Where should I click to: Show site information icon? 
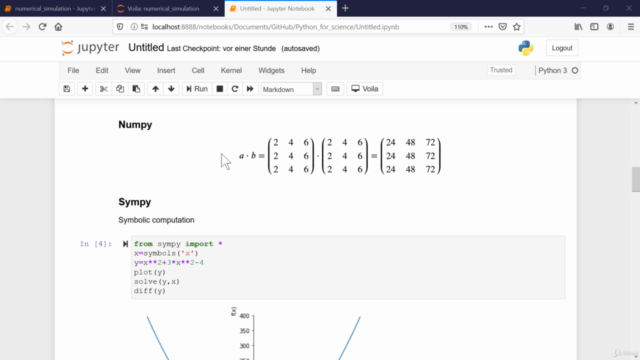click(x=134, y=27)
